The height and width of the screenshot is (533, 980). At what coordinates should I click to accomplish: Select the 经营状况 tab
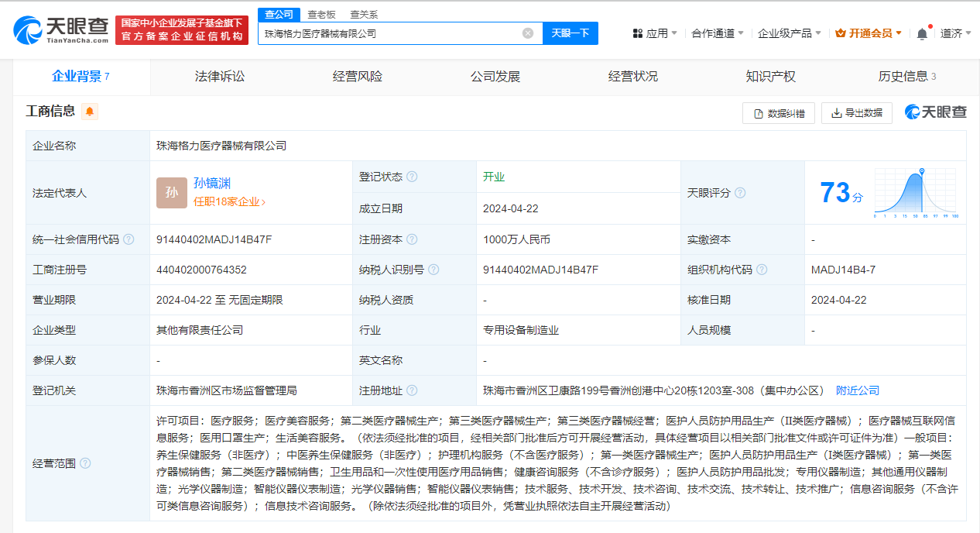pyautogui.click(x=633, y=76)
